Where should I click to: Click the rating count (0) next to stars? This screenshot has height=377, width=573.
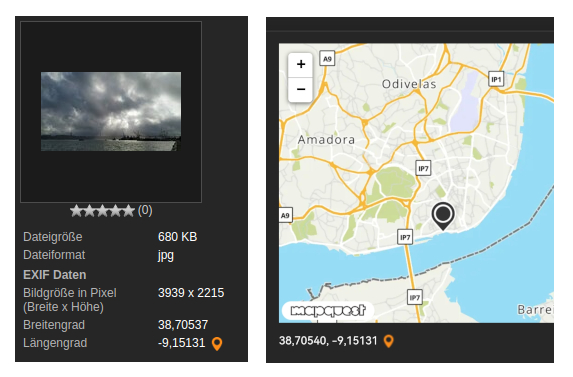tap(145, 210)
